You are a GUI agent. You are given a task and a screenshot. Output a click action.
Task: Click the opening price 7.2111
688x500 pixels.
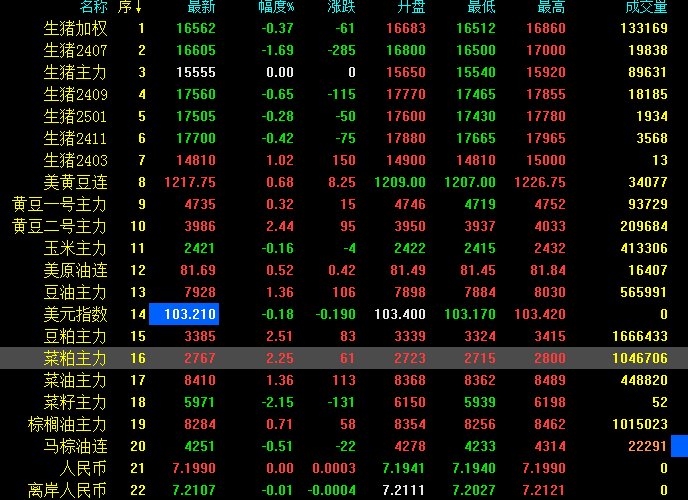(x=404, y=490)
